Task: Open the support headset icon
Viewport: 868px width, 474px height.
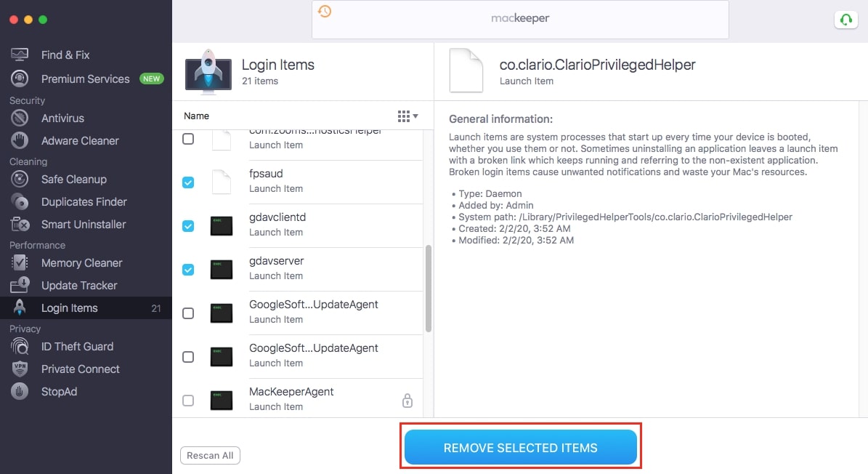Action: pos(846,20)
